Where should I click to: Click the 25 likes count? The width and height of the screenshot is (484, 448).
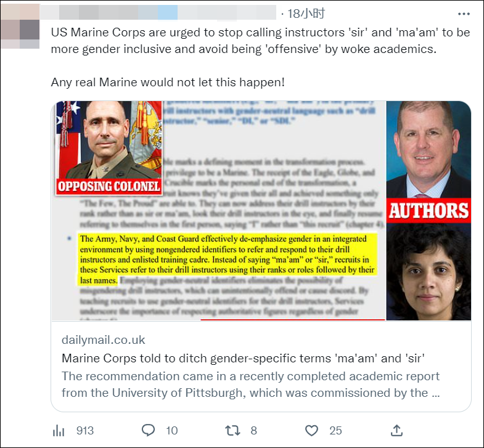(x=335, y=430)
